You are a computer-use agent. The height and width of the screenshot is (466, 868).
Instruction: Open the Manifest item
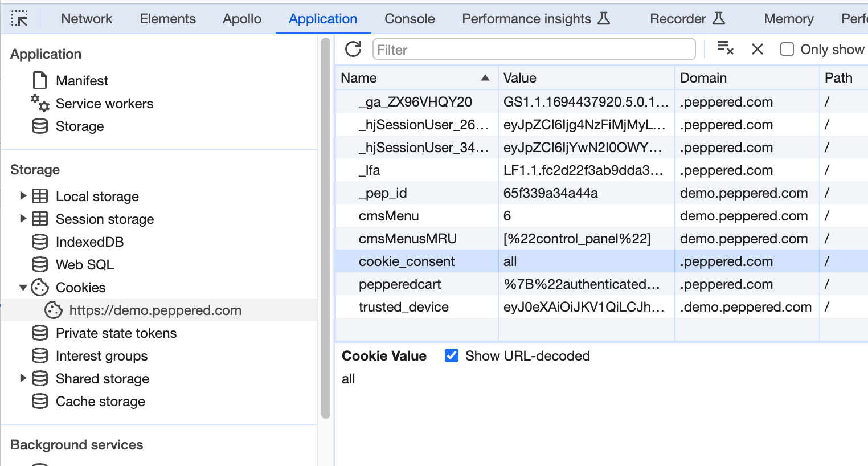(x=81, y=80)
